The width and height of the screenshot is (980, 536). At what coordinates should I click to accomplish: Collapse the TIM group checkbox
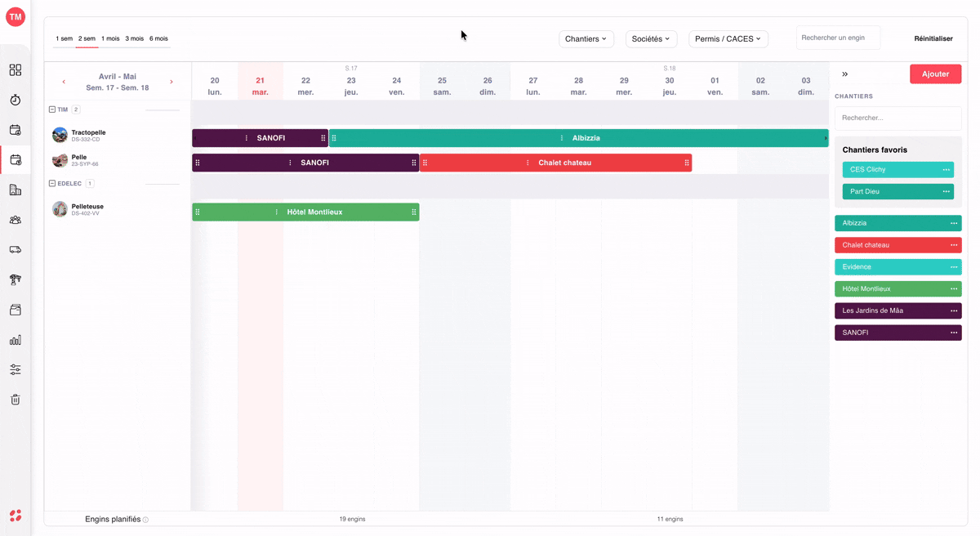coord(52,109)
